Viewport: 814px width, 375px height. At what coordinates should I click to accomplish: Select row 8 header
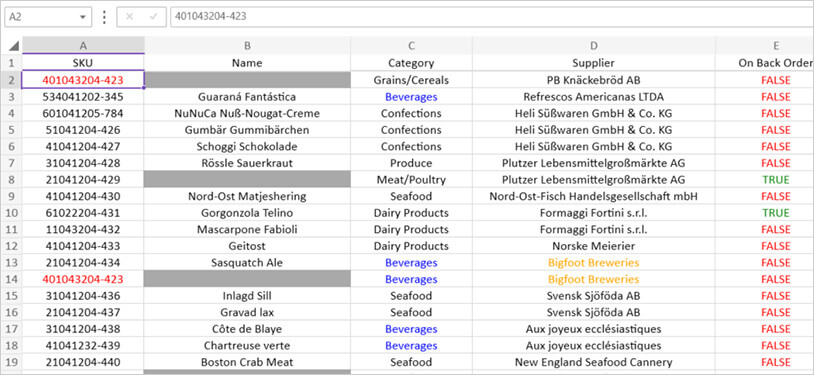tap(11, 180)
